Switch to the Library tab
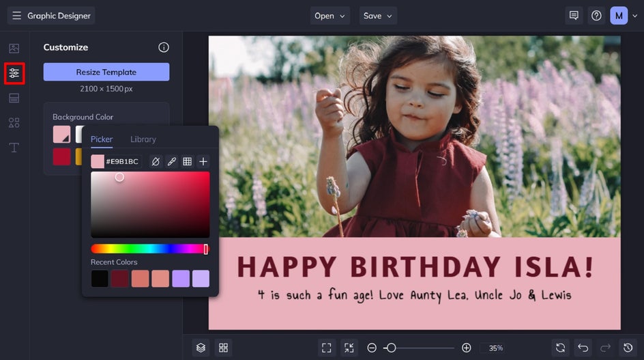644x360 pixels. 143,139
